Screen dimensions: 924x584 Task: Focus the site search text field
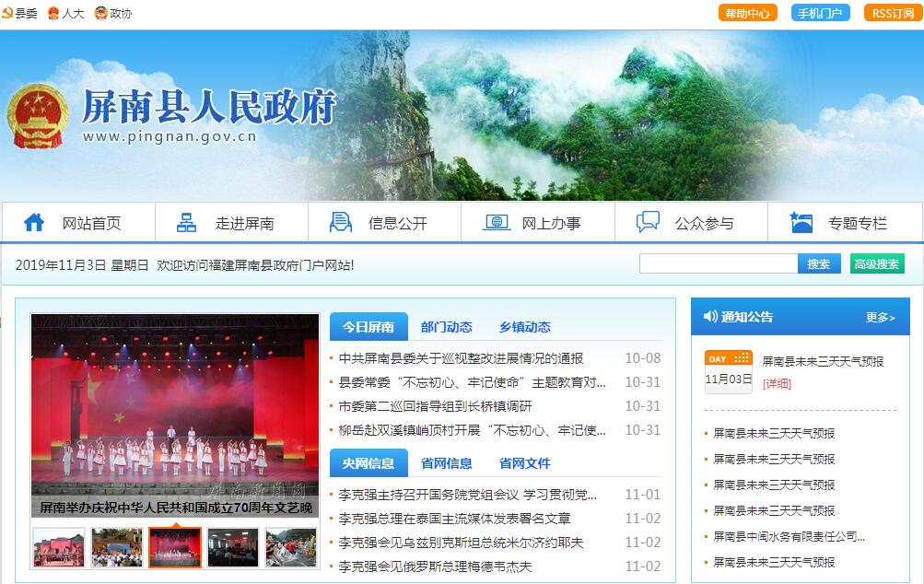[719, 264]
